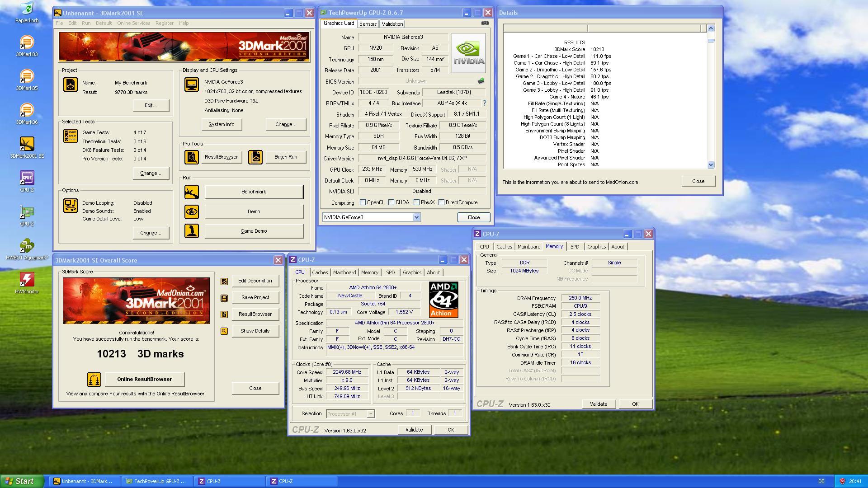
Task: Open the 3DMark06 desktop shortcut
Action: click(27, 114)
